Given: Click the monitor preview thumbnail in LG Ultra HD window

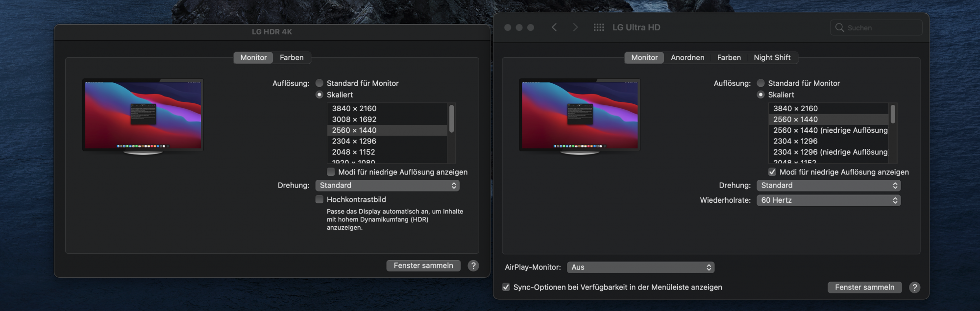Looking at the screenshot, I should coord(580,117).
